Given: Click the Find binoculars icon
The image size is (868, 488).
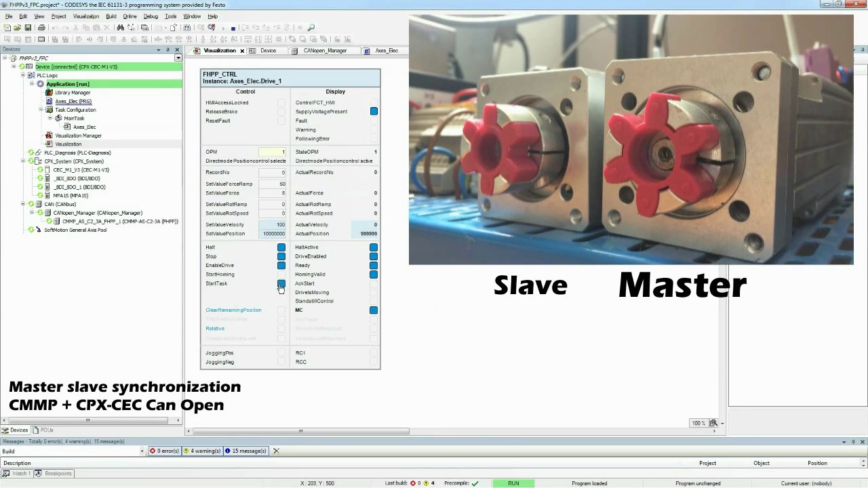Looking at the screenshot, I should point(120,28).
